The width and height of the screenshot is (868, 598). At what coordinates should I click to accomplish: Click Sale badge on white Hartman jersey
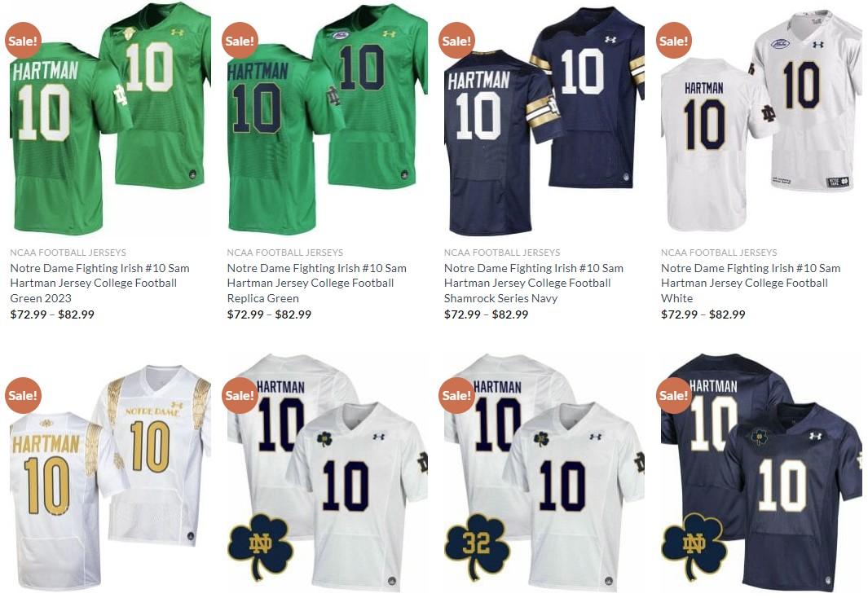coord(674,41)
